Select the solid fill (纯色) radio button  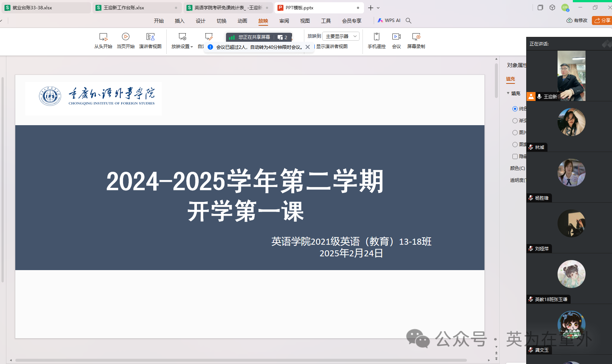click(515, 109)
